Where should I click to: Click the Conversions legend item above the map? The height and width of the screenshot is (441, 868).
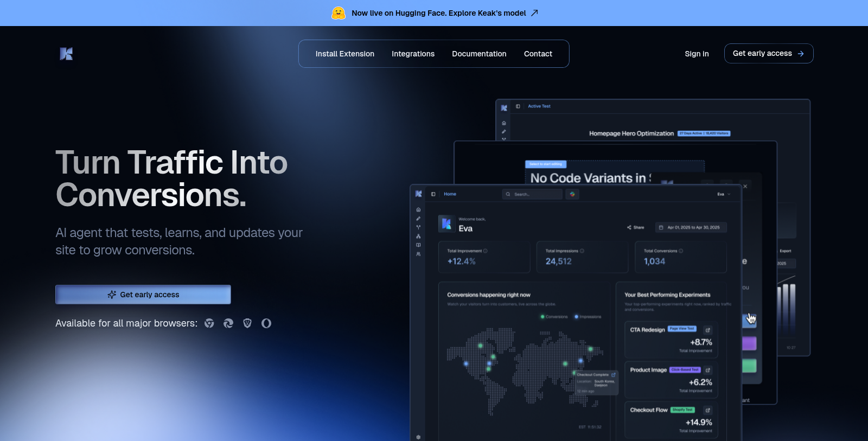pyautogui.click(x=554, y=317)
